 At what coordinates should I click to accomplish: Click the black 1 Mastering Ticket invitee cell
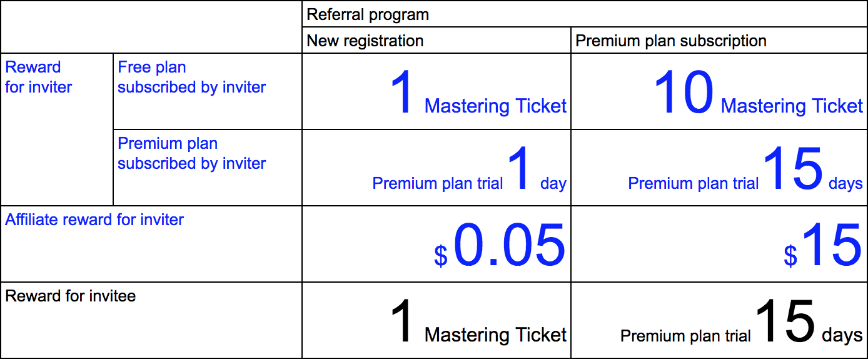437,320
